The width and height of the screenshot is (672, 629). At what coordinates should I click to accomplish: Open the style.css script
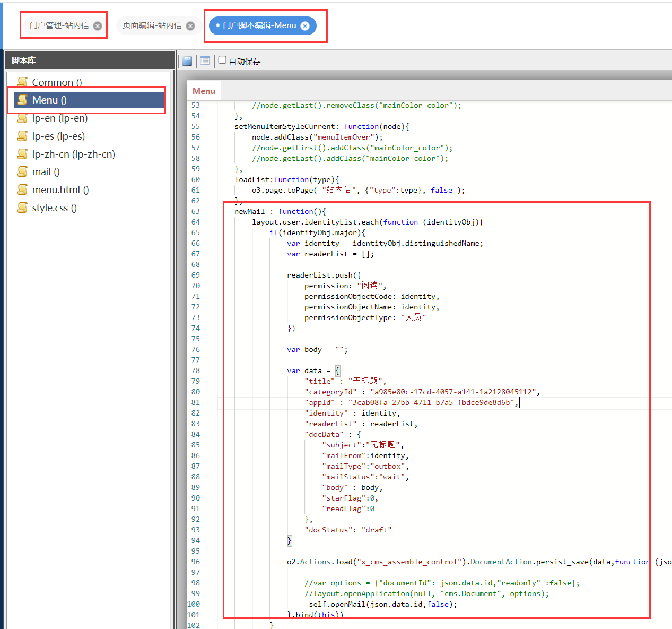[x=54, y=208]
